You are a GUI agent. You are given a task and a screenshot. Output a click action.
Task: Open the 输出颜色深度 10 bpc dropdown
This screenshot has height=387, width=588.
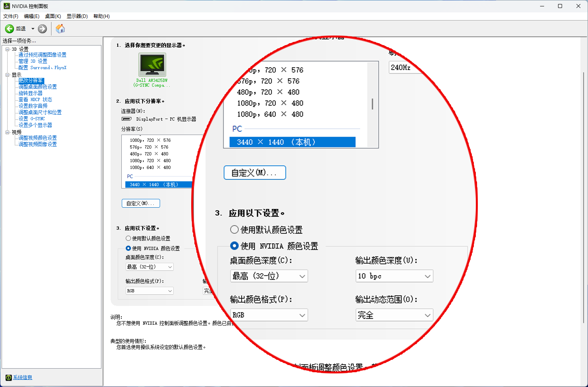[394, 276]
